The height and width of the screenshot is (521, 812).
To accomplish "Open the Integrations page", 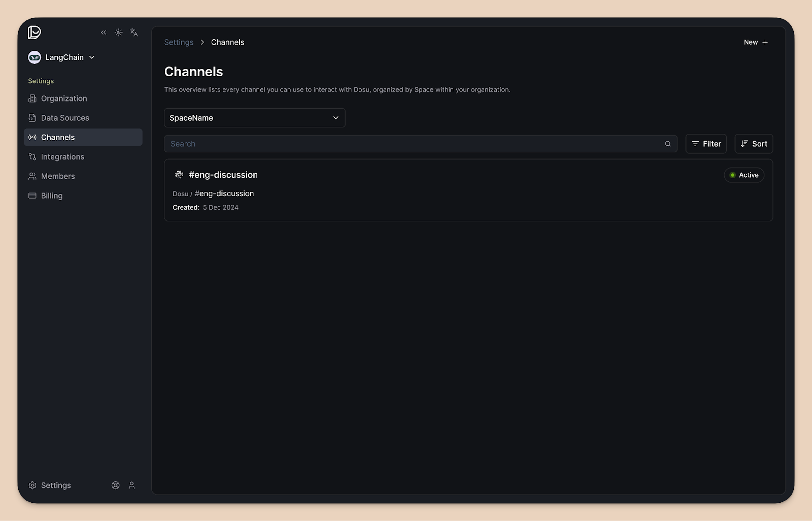I will click(x=62, y=157).
